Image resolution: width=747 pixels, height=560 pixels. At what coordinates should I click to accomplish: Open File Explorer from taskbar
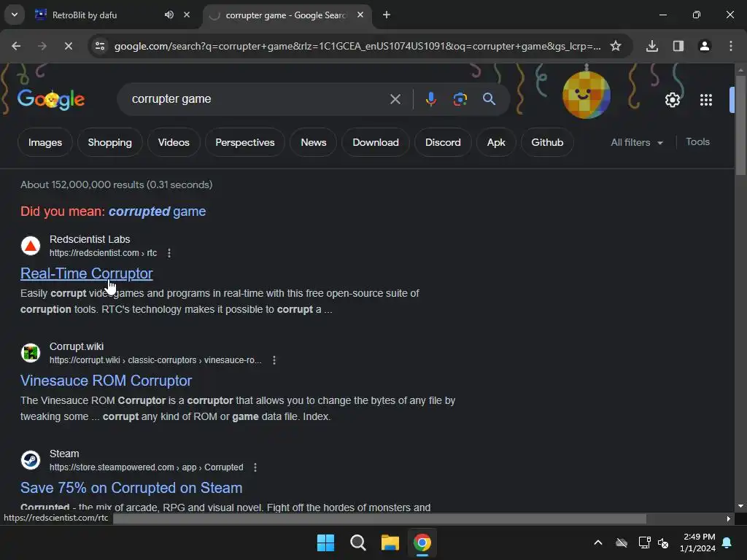click(390, 542)
